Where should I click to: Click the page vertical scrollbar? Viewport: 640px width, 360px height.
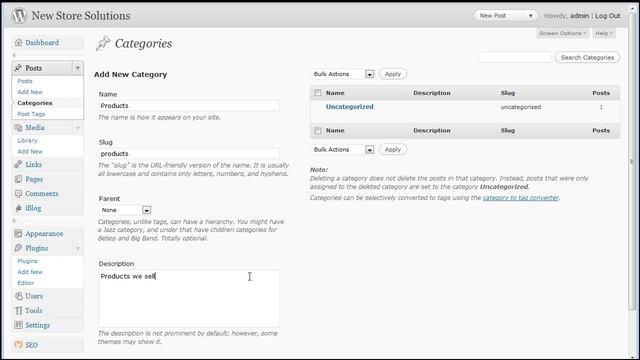point(633,161)
